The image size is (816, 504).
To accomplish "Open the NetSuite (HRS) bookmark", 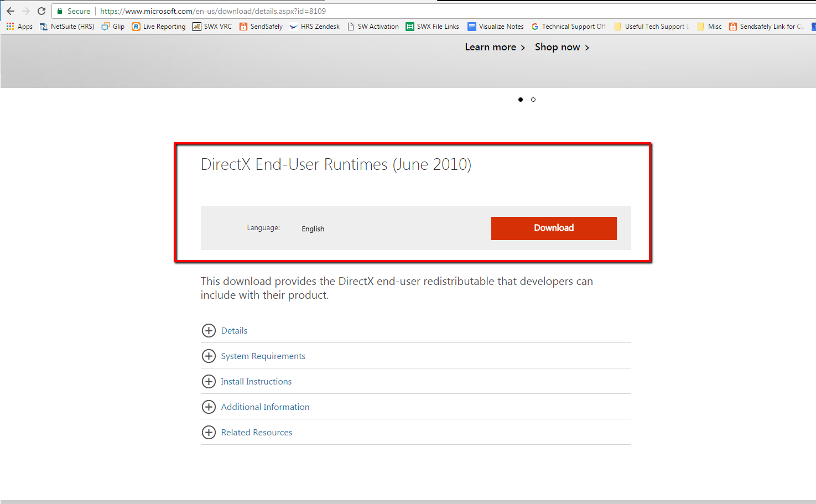I will tap(67, 26).
